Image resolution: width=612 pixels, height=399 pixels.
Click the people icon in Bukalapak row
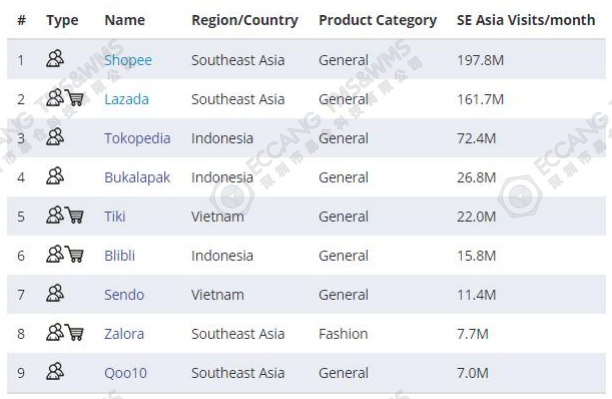(55, 176)
